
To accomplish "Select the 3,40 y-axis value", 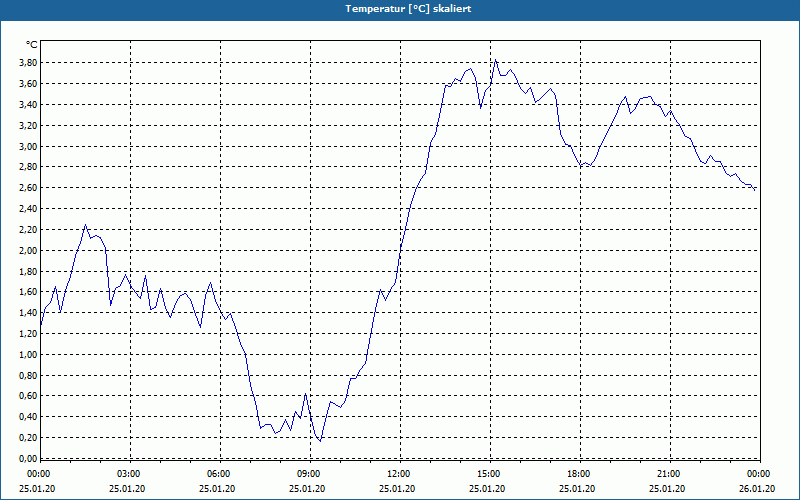I will (29, 105).
